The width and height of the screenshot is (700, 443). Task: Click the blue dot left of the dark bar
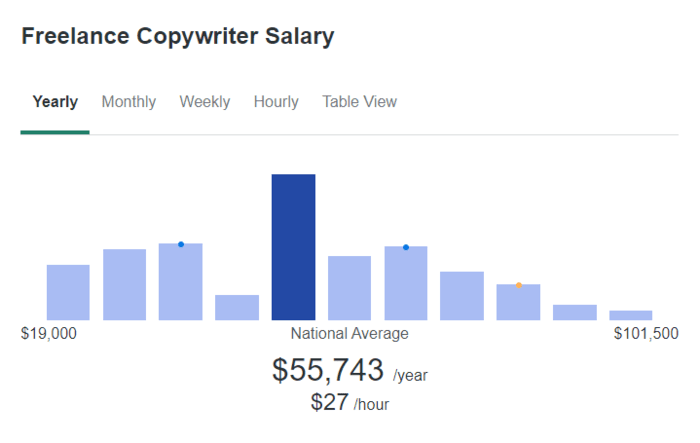click(x=181, y=244)
